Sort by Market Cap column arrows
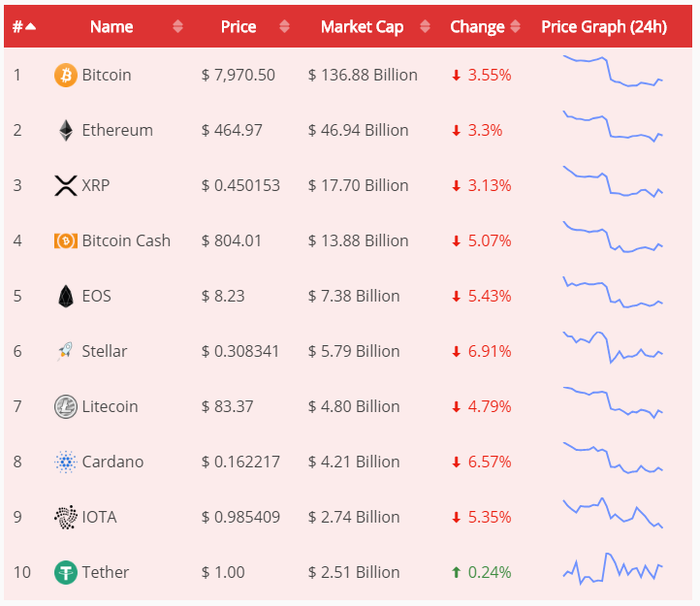This screenshot has height=606, width=700. point(425,27)
